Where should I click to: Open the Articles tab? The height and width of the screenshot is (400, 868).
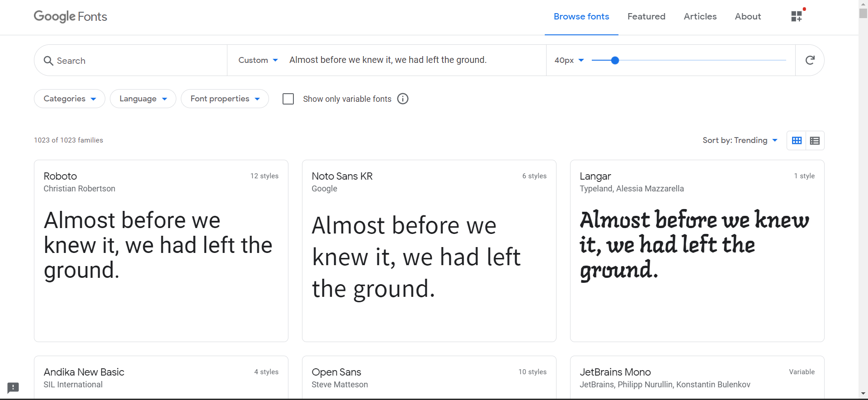click(700, 17)
